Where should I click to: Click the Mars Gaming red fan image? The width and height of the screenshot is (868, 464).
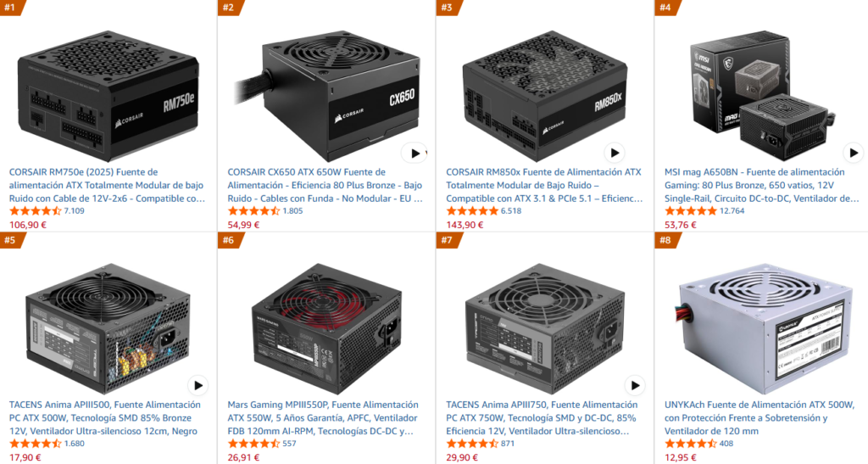click(326, 327)
